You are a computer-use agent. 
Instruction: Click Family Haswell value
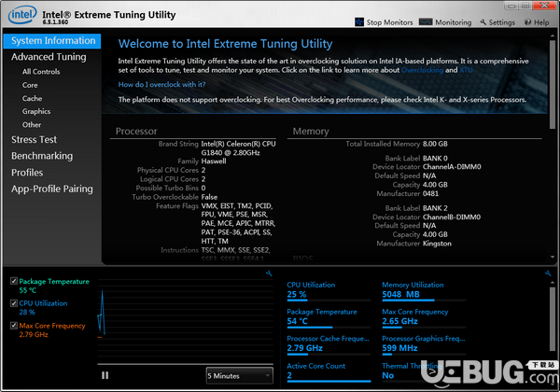[214, 161]
